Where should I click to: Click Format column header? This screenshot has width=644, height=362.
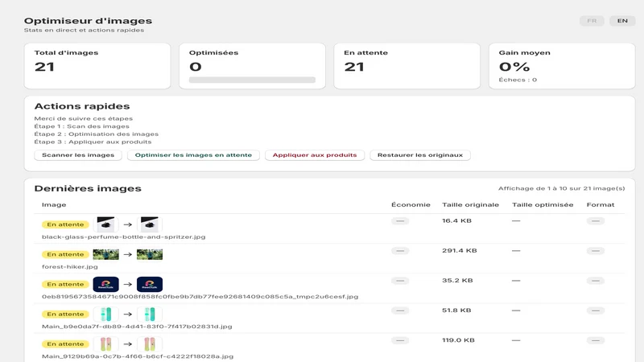click(601, 205)
